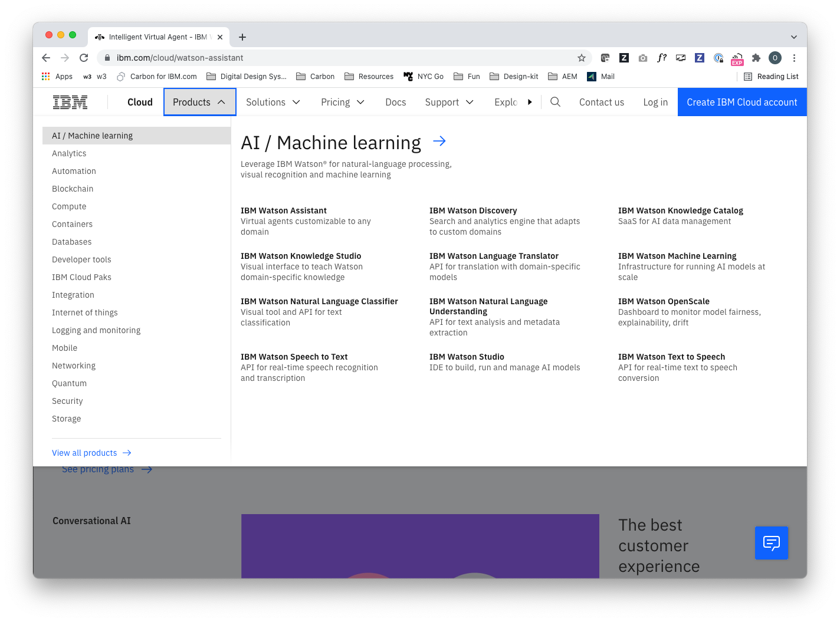Click Contact us
This screenshot has width=840, height=622.
[x=602, y=102]
